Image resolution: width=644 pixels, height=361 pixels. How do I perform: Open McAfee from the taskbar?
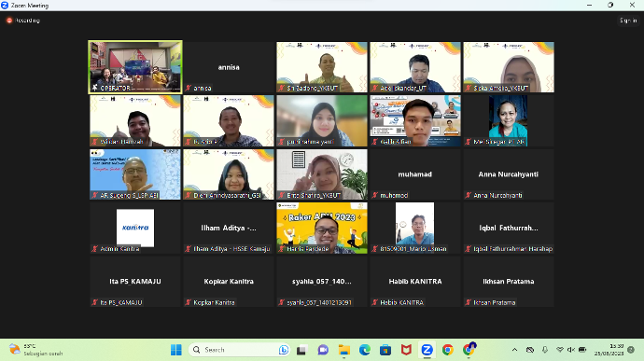click(406, 350)
